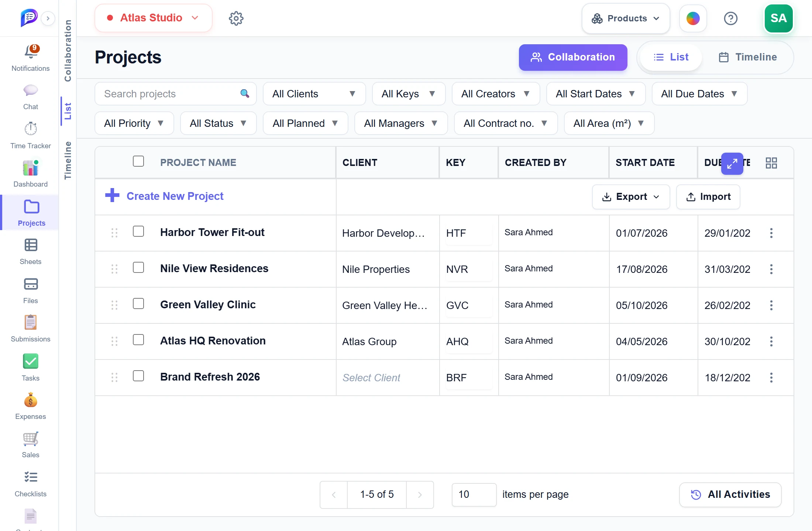The height and width of the screenshot is (531, 812).
Task: Open more options for Brand Refresh 2026
Action: pos(771,378)
